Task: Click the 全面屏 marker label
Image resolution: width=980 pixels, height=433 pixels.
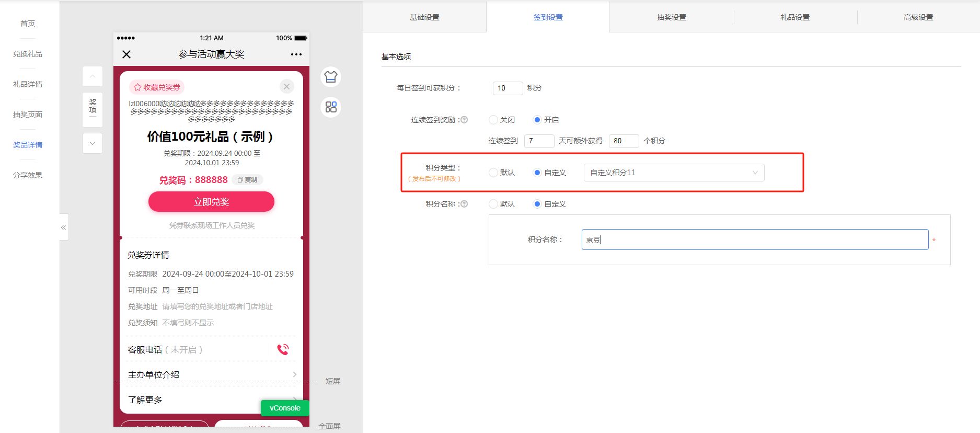Action: [x=329, y=426]
